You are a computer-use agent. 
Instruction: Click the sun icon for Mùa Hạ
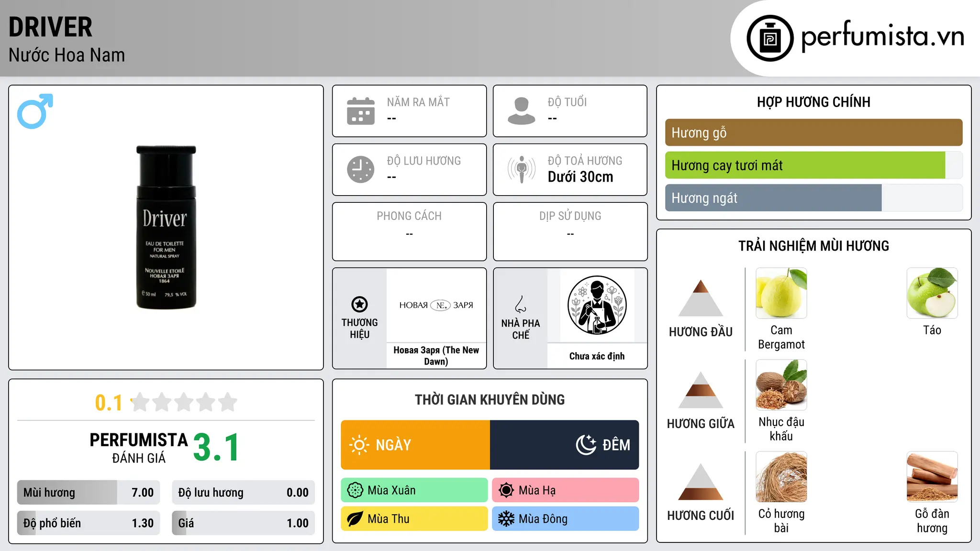[506, 490]
